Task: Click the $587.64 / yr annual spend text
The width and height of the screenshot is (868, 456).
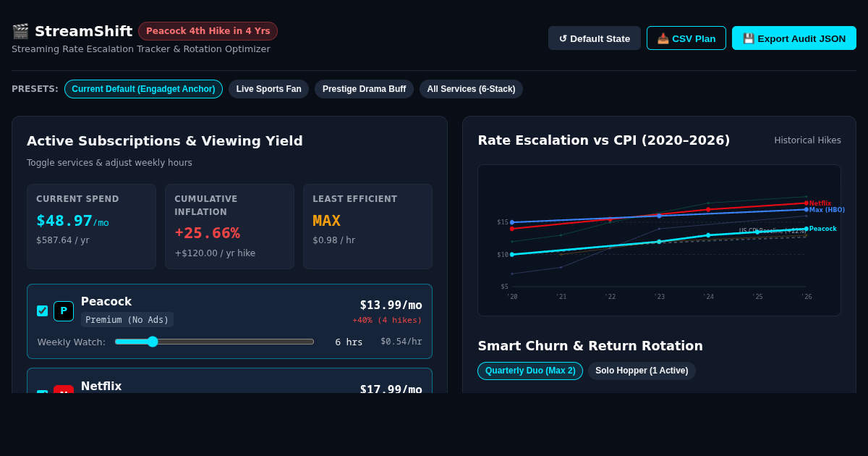Action: pyautogui.click(x=63, y=240)
